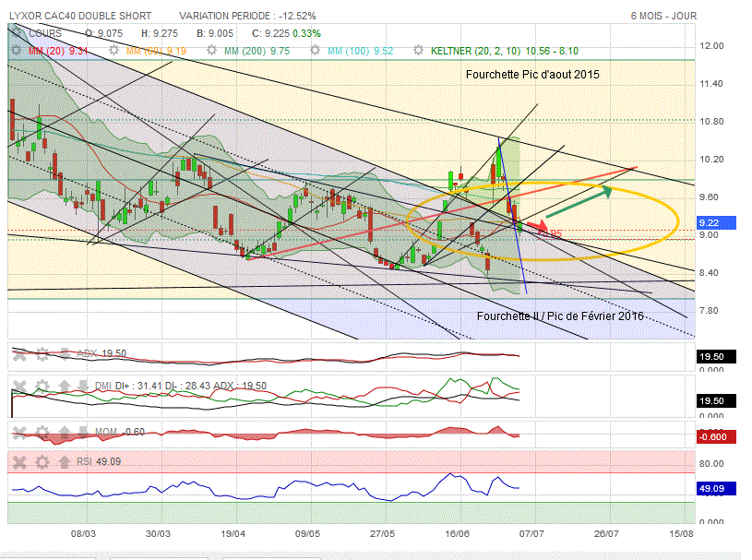
Task: Open DMI indicator settings gear
Action: (x=42, y=387)
